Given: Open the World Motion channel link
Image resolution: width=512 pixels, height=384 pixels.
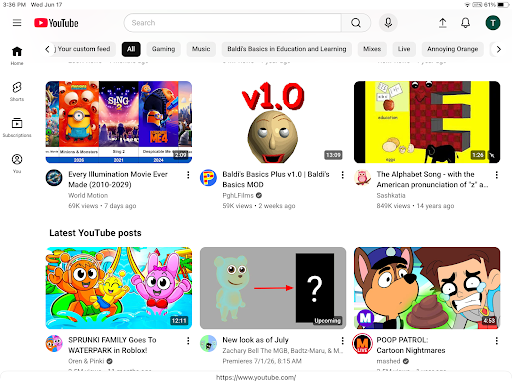Looking at the screenshot, I should (88, 195).
